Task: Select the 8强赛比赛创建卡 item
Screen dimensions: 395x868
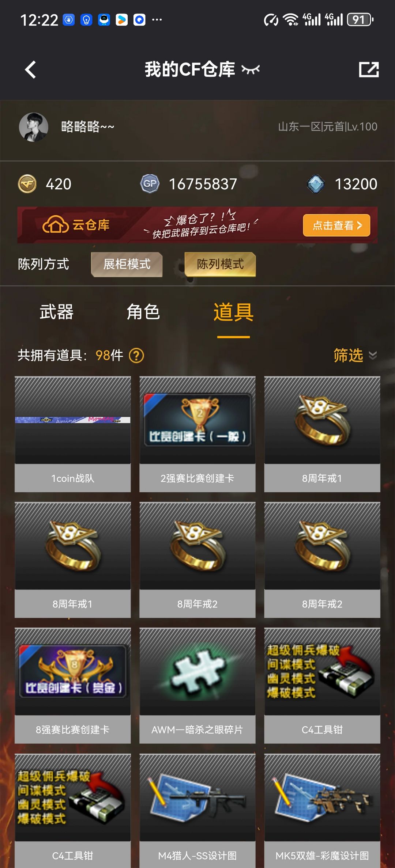Action: 73,686
